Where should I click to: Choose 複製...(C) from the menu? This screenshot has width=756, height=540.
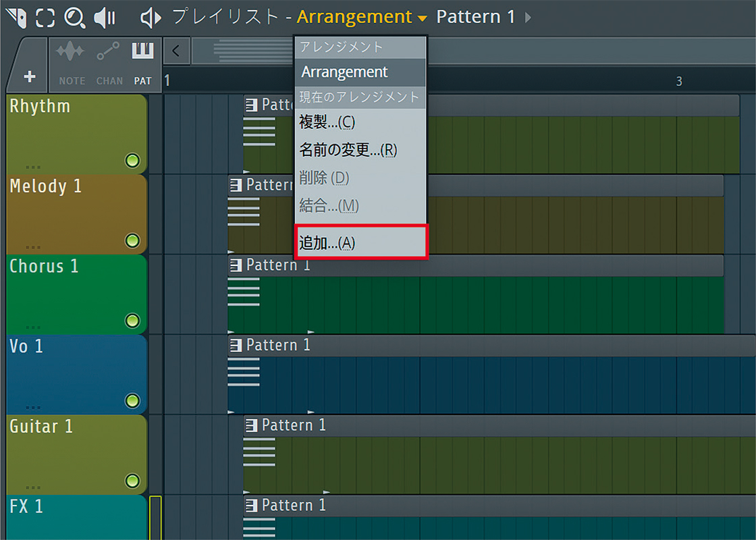point(360,122)
